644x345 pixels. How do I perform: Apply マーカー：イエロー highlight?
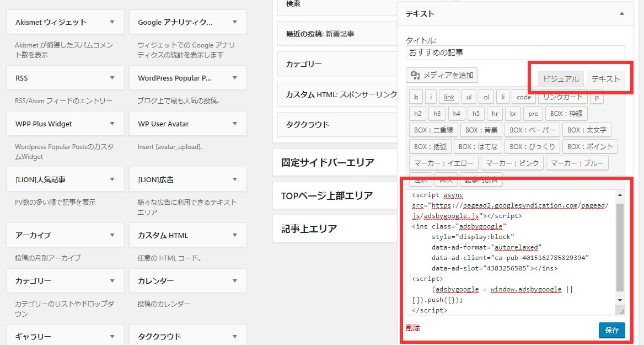tap(443, 163)
